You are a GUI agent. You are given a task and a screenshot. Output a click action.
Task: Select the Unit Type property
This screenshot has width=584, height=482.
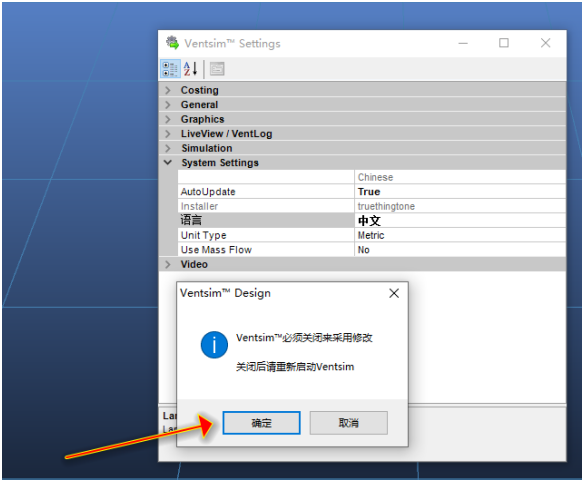click(266, 235)
